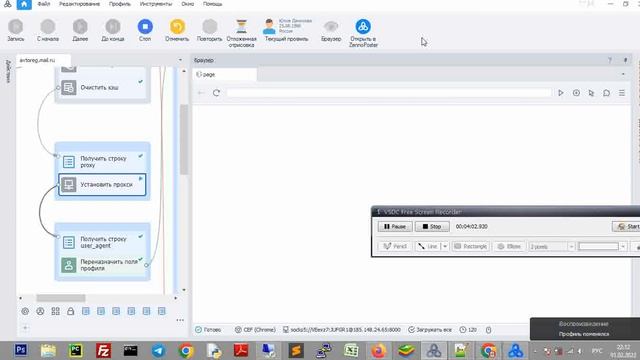Run project С начала from start
This screenshot has height=360, width=640.
[x=48, y=30]
